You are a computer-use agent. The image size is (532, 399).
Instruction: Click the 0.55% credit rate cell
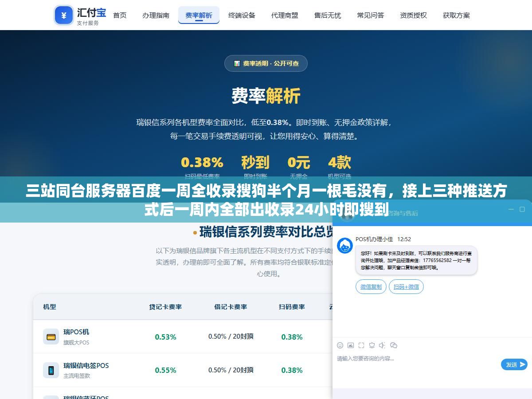[x=165, y=370]
